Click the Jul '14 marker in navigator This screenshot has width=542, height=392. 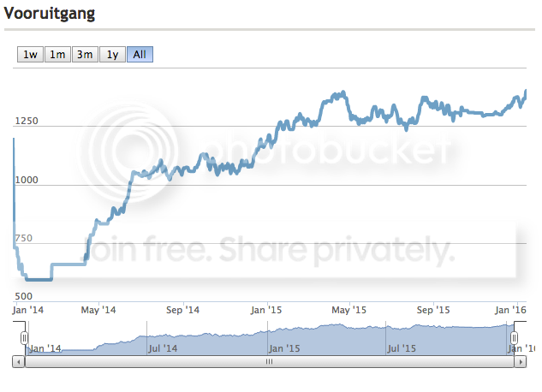pyautogui.click(x=164, y=348)
